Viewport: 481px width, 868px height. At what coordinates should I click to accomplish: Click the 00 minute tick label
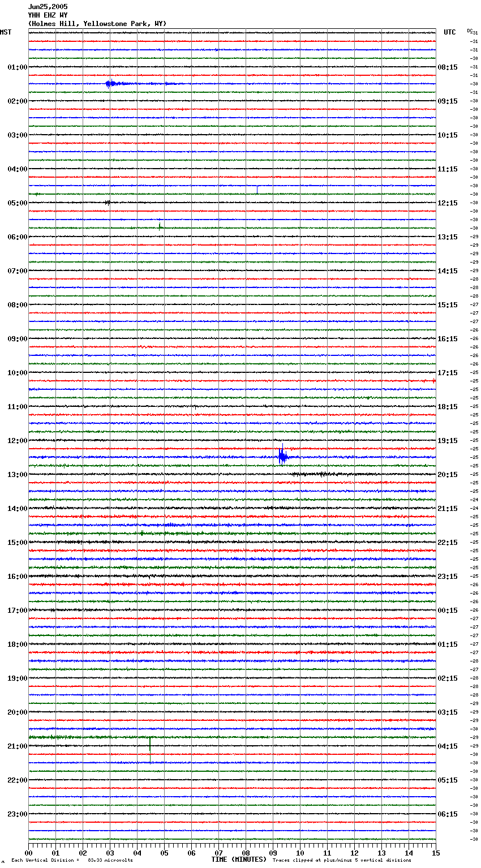tap(28, 853)
